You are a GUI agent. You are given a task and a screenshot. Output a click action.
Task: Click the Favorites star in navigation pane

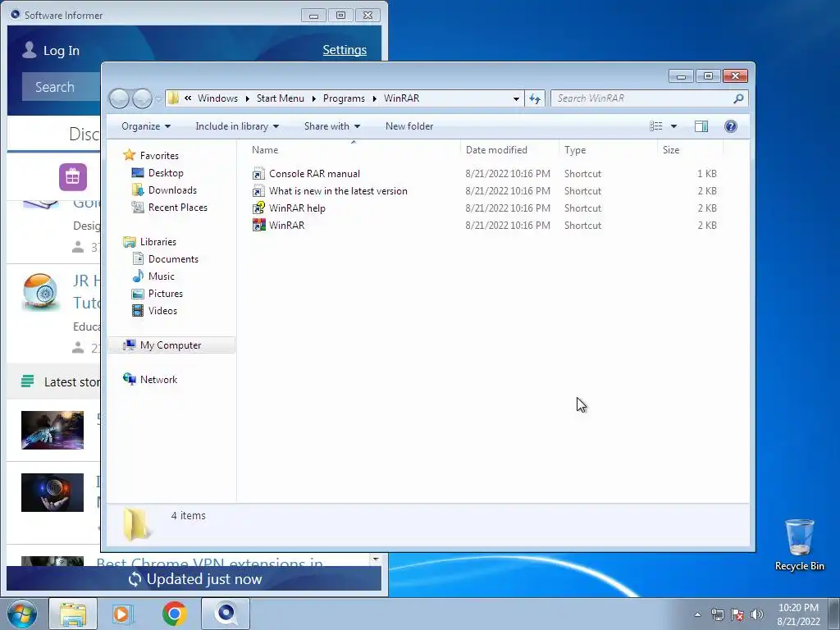129,155
